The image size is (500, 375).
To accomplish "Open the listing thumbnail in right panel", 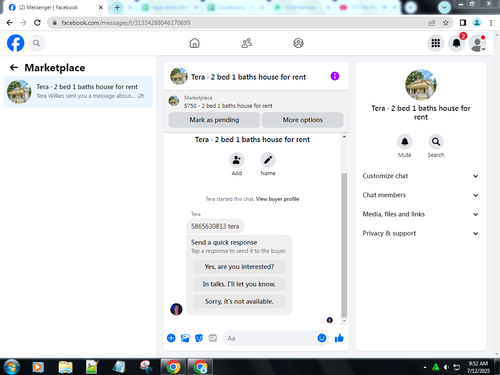I will click(421, 85).
